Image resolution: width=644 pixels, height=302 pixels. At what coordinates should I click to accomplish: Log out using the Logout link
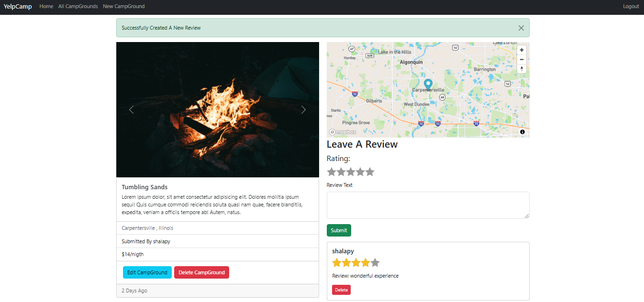pyautogui.click(x=631, y=6)
